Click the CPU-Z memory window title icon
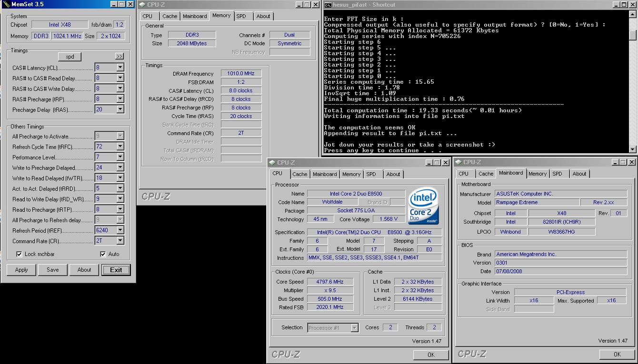Screen dimensions: 638x364 pyautogui.click(x=142, y=5)
